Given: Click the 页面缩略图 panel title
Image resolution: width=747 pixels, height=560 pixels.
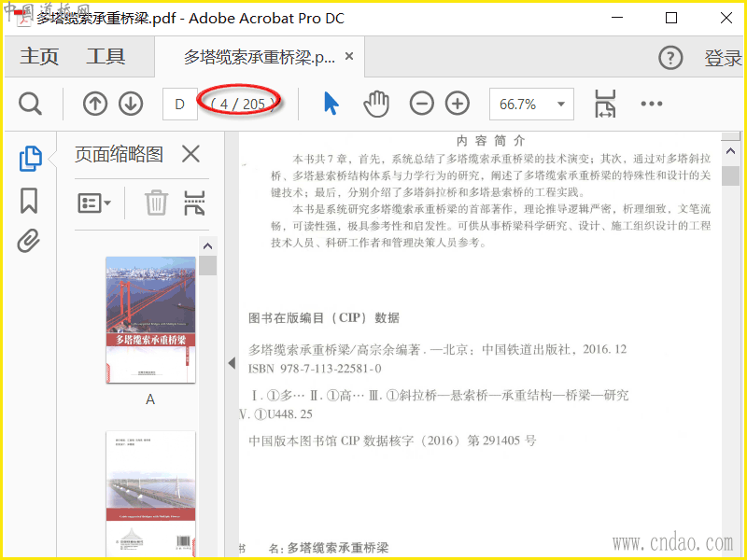Looking at the screenshot, I should click(119, 154).
